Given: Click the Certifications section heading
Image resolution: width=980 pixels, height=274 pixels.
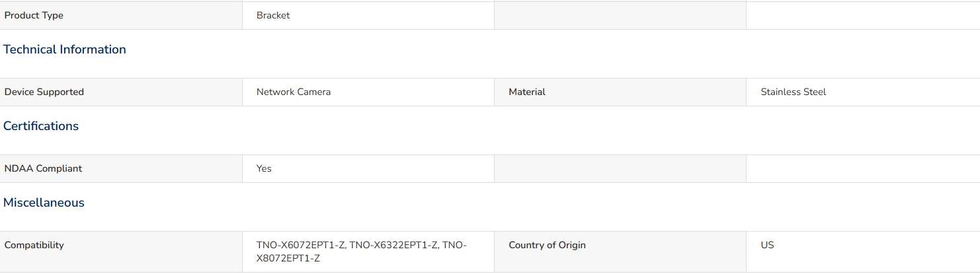Looking at the screenshot, I should pyautogui.click(x=41, y=126).
